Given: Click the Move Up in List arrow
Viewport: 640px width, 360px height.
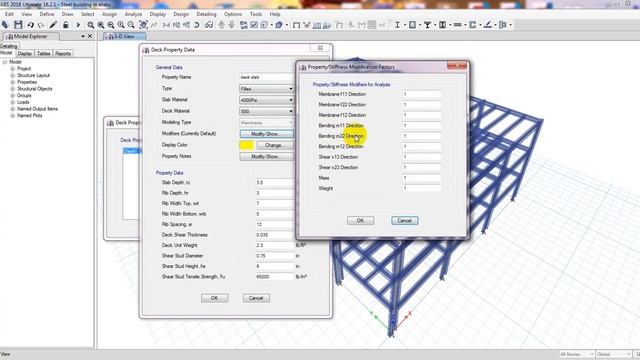Looking at the screenshot, I should 221,25.
